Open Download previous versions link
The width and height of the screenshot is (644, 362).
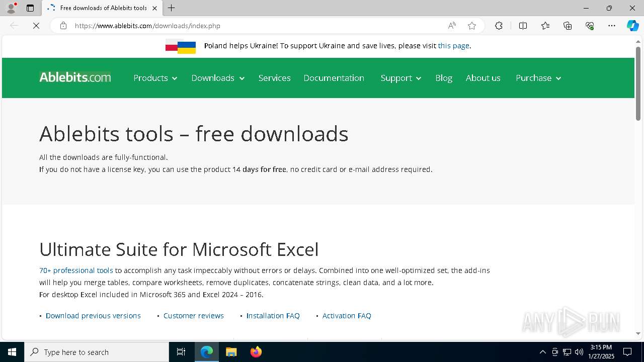pyautogui.click(x=93, y=316)
